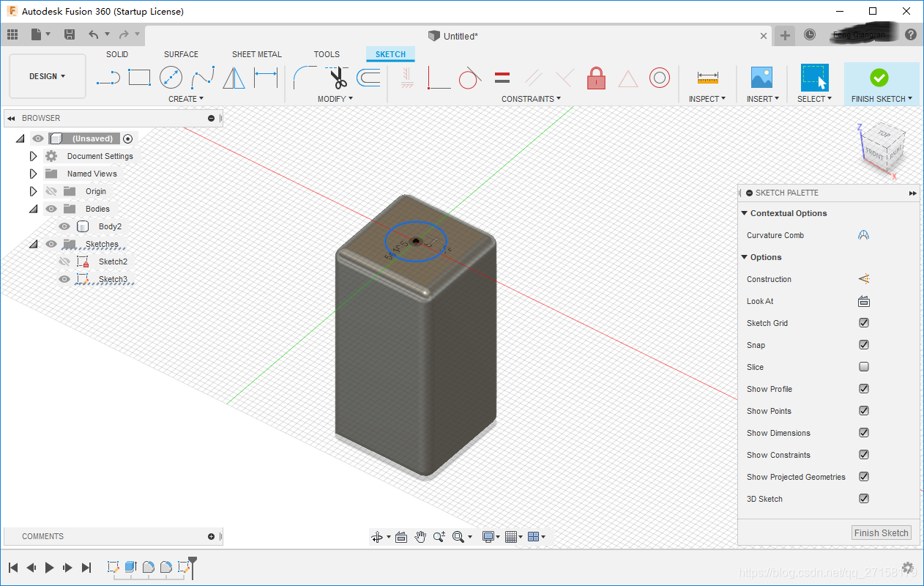This screenshot has height=586, width=924.
Task: Switch to the SHEET METAL tab
Action: tap(256, 54)
